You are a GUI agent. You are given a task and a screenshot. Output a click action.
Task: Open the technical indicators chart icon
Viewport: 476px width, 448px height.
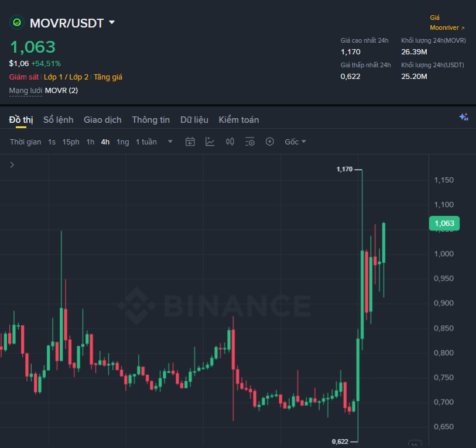coord(210,142)
